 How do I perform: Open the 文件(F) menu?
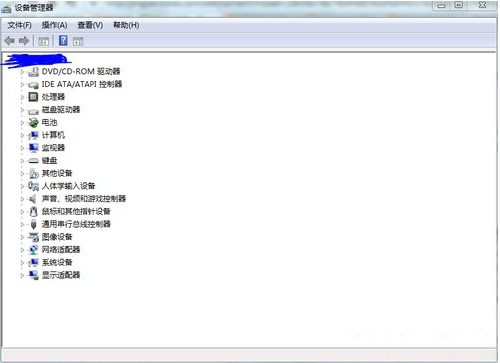tap(19, 25)
